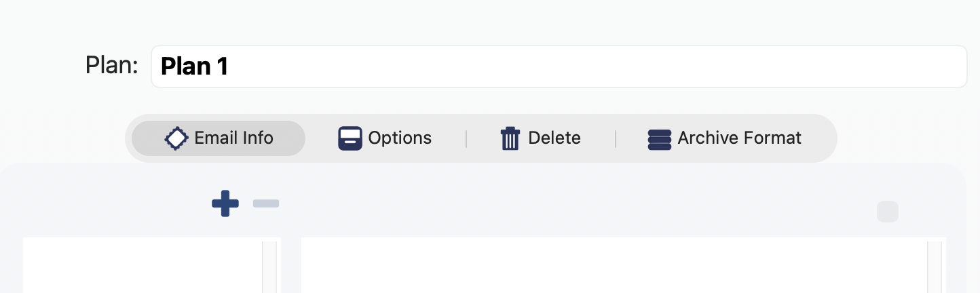The width and height of the screenshot is (980, 293).
Task: Open the Options tab label
Action: [x=400, y=138]
